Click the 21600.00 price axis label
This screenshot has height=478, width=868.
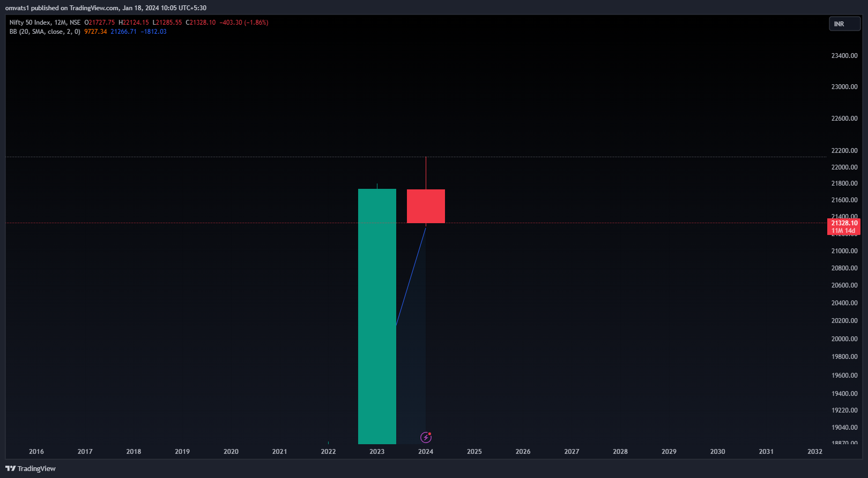pyautogui.click(x=844, y=200)
